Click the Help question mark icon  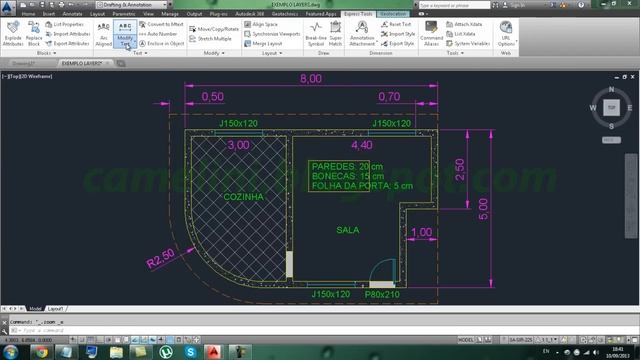[581, 5]
